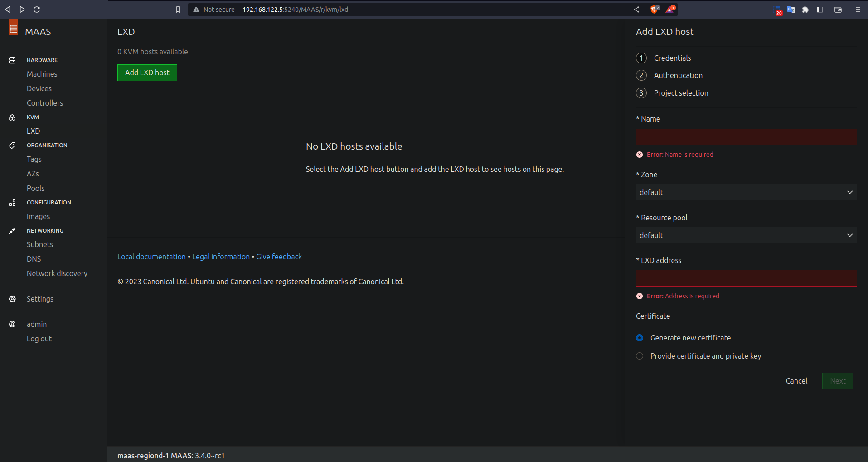Go to Subnets in the sidebar
This screenshot has height=462, width=868.
(40, 244)
